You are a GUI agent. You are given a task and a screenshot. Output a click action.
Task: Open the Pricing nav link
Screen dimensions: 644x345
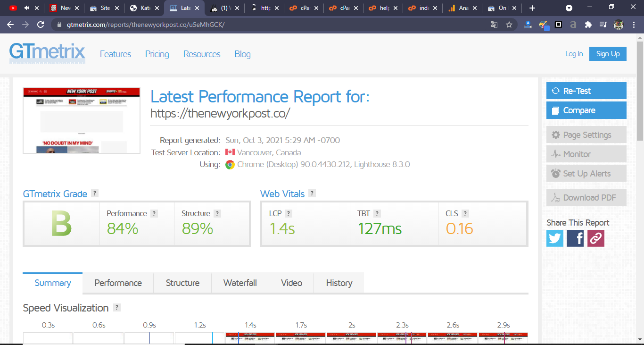pyautogui.click(x=157, y=54)
